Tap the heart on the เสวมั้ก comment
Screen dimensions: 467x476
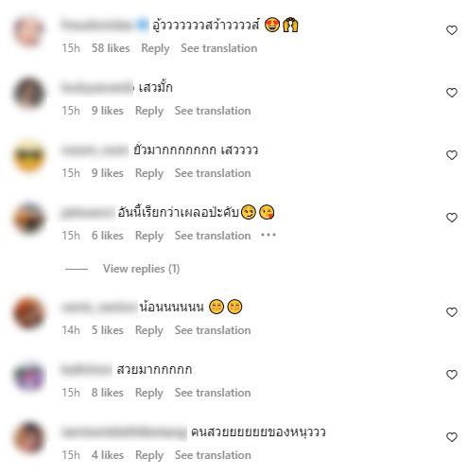452,93
